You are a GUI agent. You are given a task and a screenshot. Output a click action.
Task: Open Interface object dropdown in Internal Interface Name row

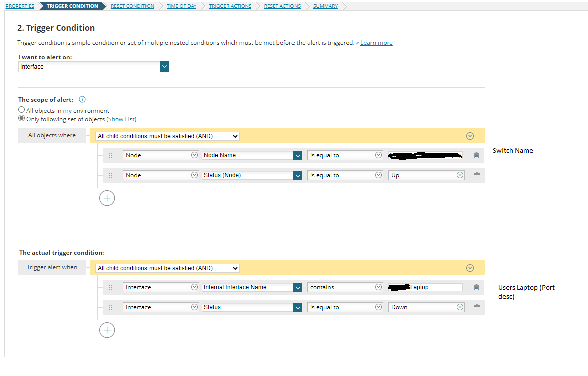pyautogui.click(x=161, y=287)
